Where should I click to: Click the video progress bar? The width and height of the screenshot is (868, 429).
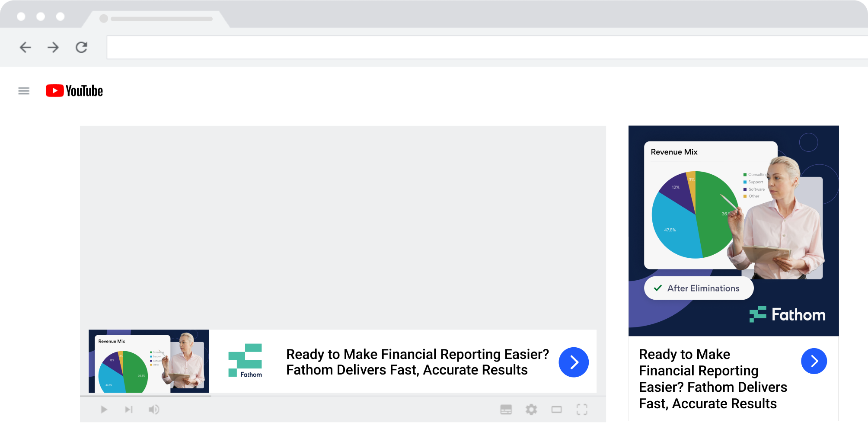point(343,396)
